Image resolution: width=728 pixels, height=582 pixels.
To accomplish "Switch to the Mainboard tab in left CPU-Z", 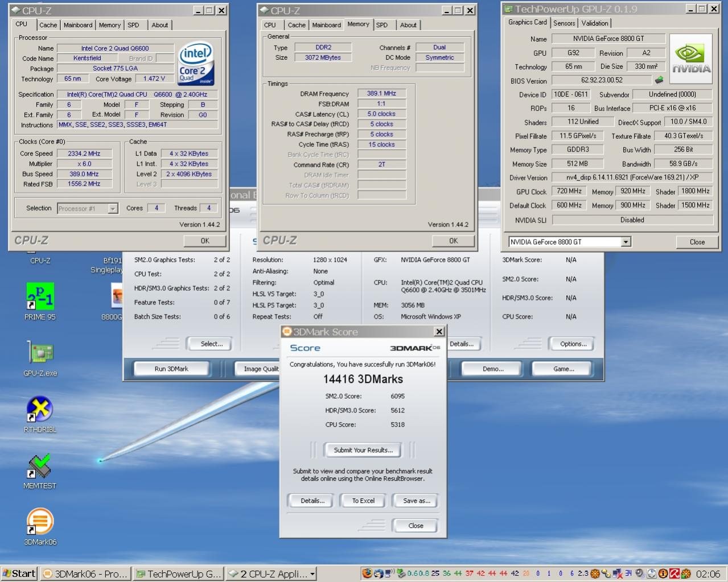I will (x=78, y=25).
